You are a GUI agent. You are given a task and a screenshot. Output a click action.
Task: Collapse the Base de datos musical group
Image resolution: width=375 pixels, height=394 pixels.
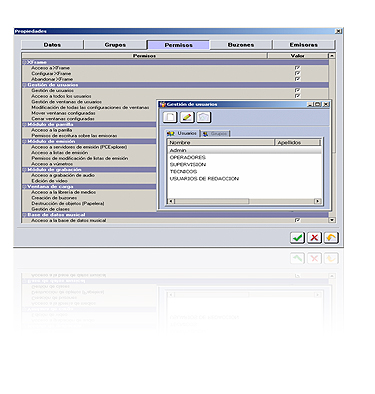point(24,215)
